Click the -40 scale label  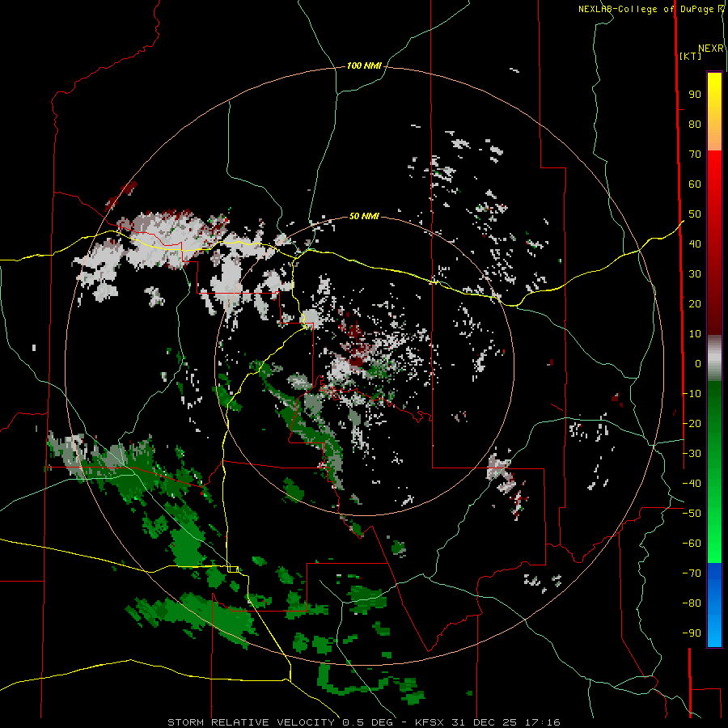(x=692, y=484)
